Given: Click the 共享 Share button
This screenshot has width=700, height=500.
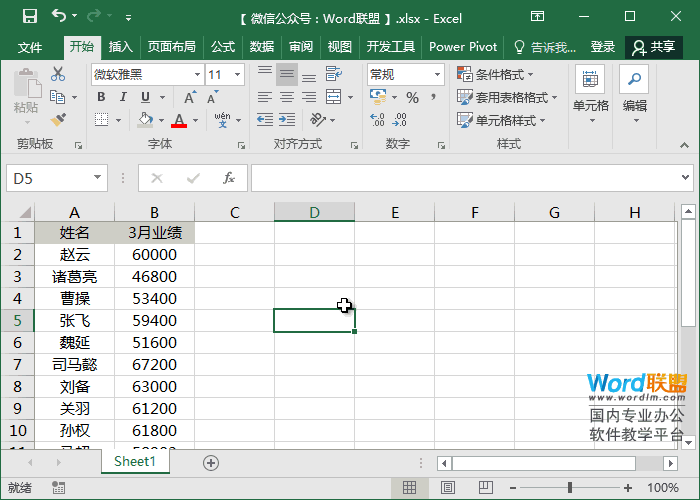Looking at the screenshot, I should 654,47.
